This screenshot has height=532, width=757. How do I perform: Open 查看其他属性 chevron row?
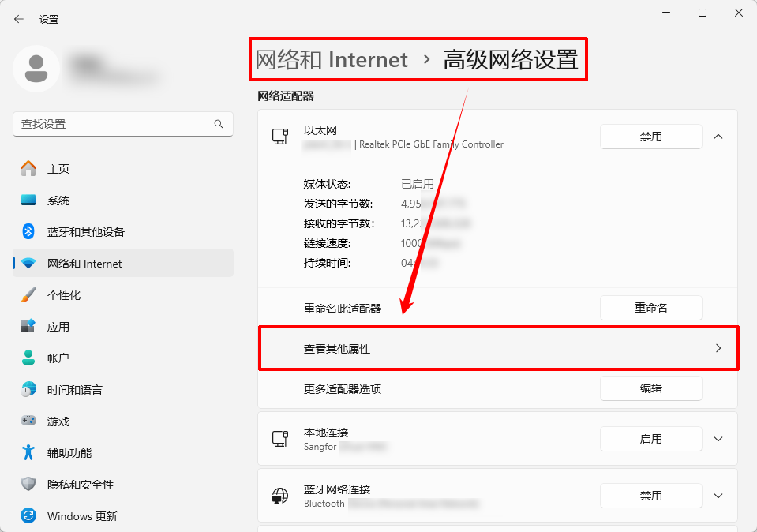[x=498, y=349]
